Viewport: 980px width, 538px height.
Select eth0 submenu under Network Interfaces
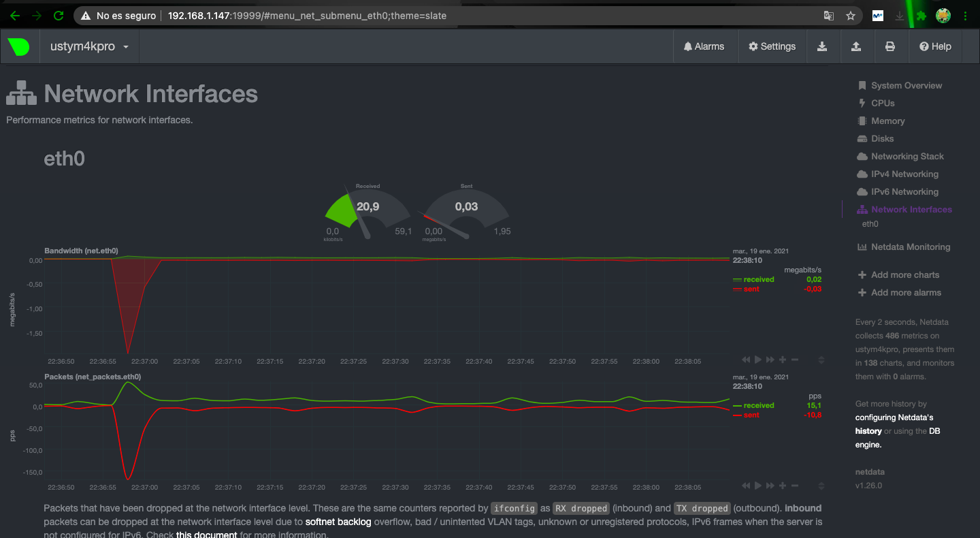click(870, 224)
